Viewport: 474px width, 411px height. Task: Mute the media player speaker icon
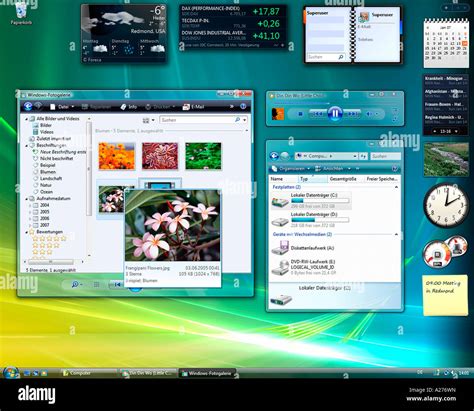[x=369, y=114]
